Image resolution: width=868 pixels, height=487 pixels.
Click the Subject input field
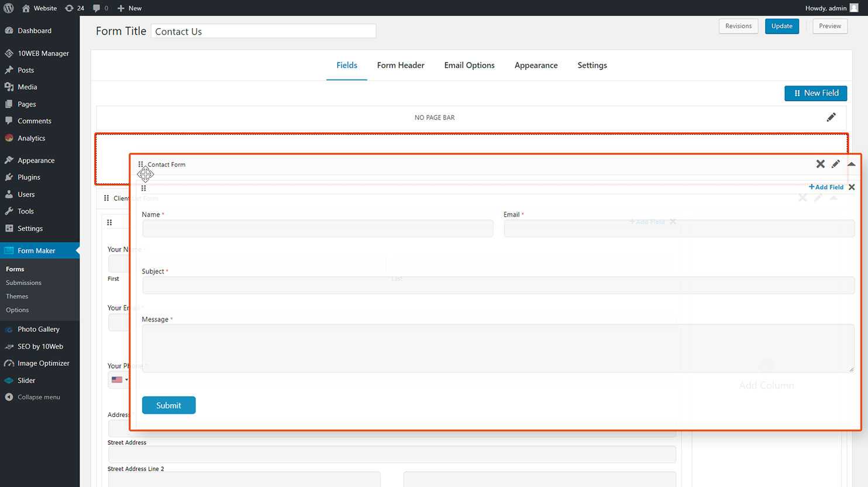pyautogui.click(x=498, y=285)
